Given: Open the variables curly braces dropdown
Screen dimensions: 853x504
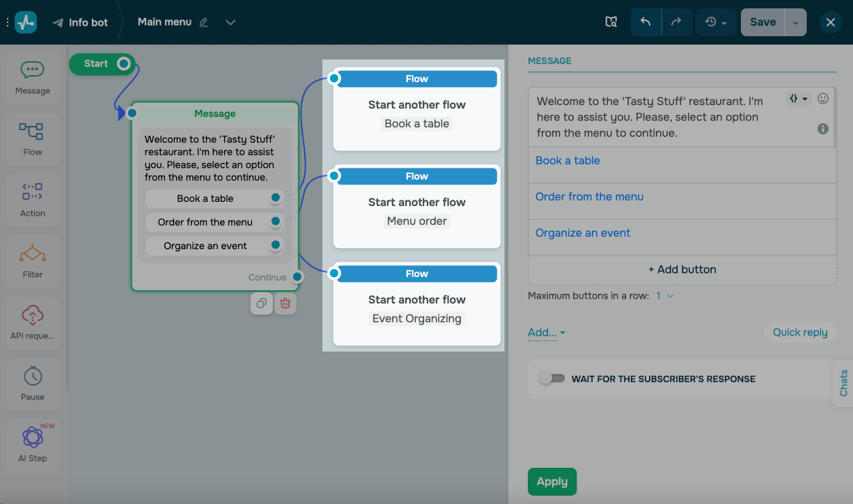Looking at the screenshot, I should [x=798, y=99].
